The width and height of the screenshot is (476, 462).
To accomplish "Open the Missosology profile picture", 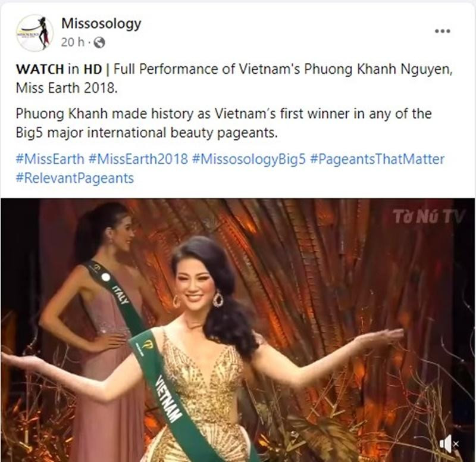I will click(35, 32).
